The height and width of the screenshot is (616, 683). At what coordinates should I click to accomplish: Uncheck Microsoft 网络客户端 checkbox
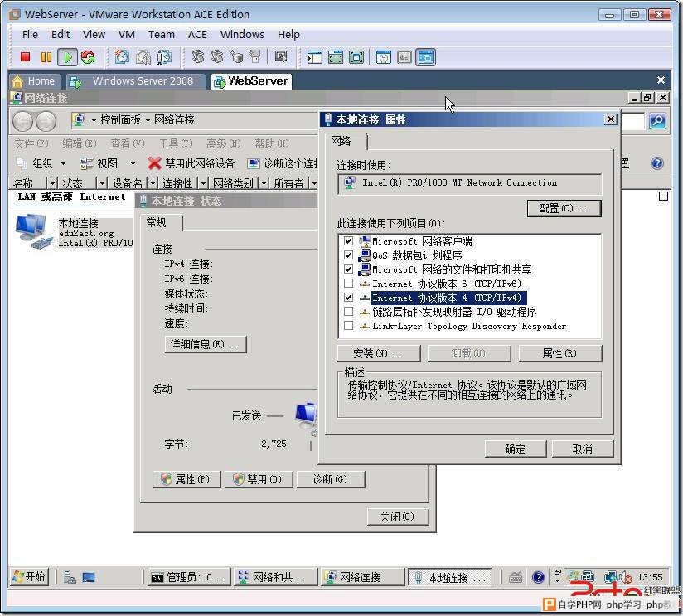pos(348,241)
